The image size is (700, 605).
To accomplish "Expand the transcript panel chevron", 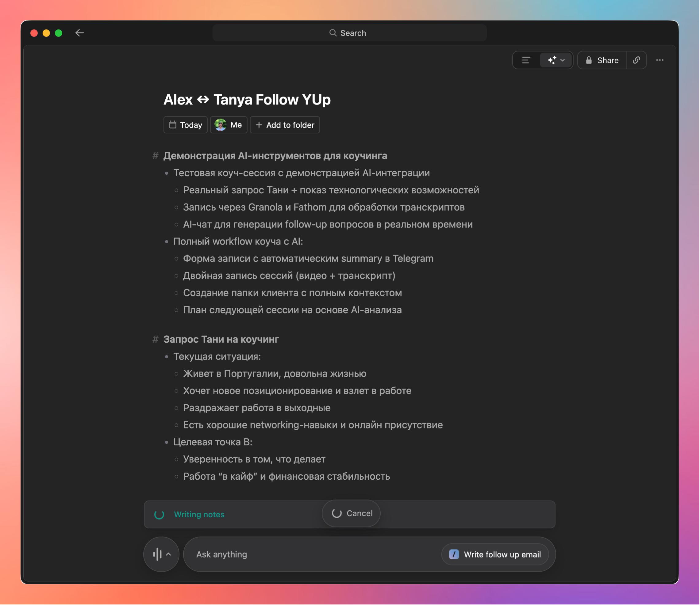I will click(169, 554).
